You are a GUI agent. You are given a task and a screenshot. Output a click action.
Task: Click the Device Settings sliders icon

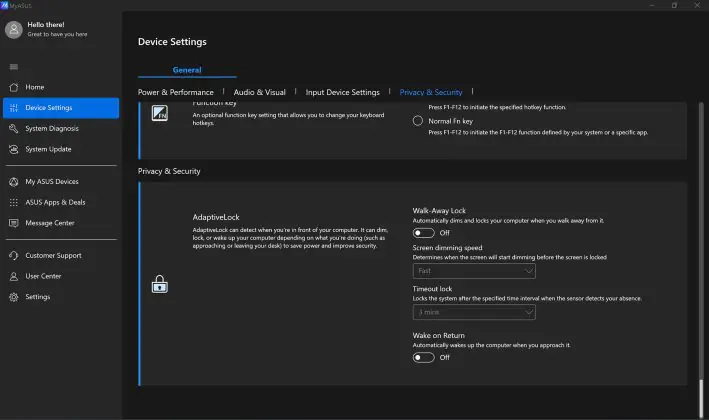pyautogui.click(x=14, y=108)
